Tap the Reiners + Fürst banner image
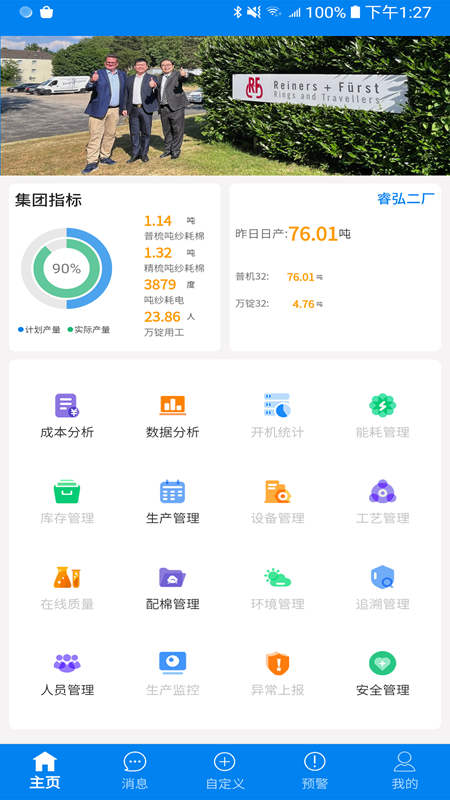The height and width of the screenshot is (800, 450). 225,106
